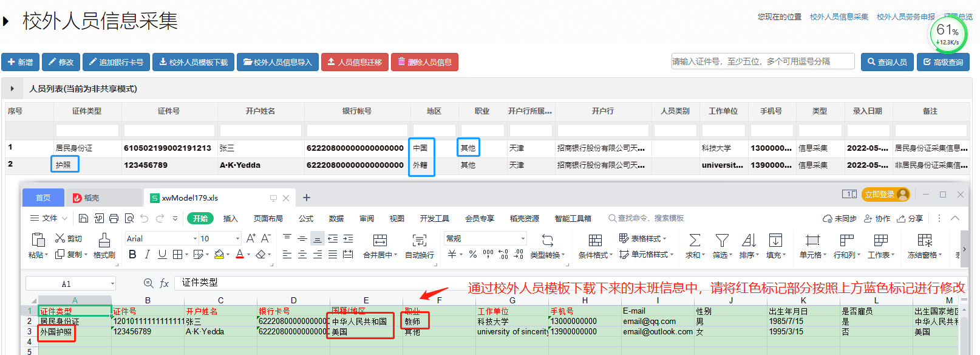Click the 查询人员 search button

click(887, 62)
